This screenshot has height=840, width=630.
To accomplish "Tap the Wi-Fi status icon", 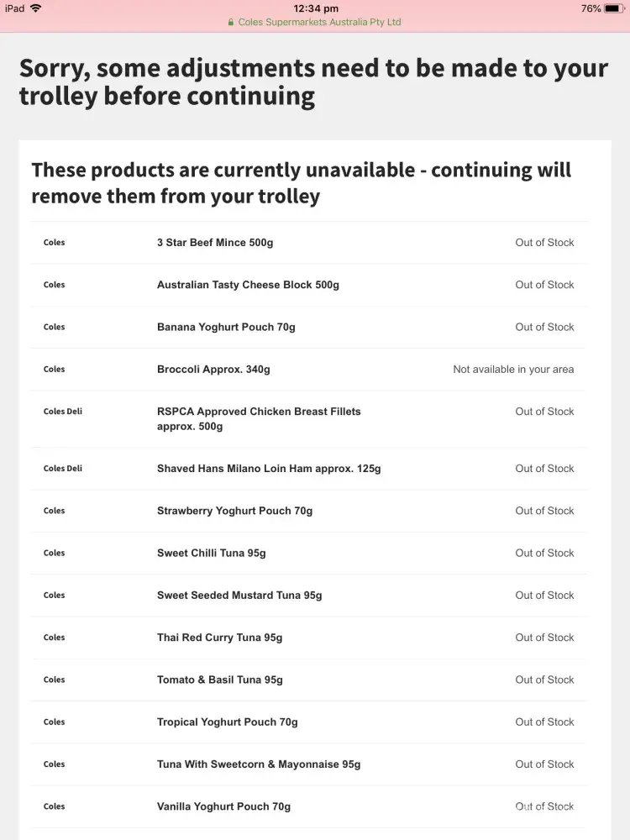I will click(35, 8).
